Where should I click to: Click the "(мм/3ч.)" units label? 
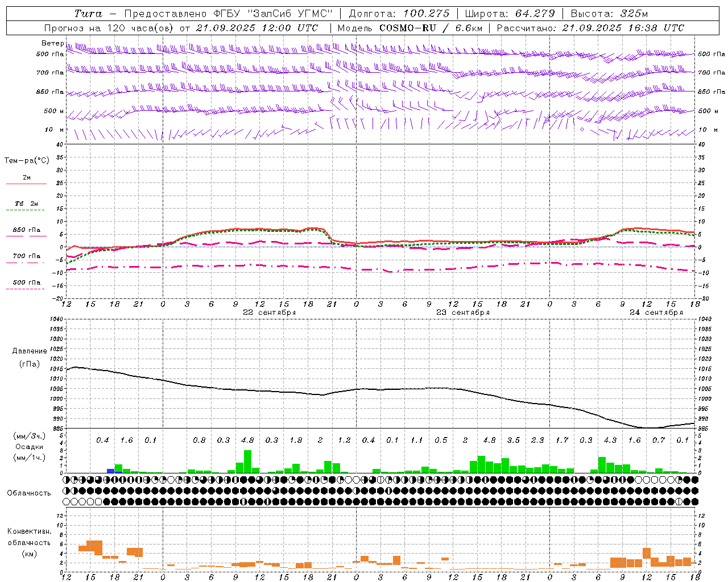tap(30, 436)
